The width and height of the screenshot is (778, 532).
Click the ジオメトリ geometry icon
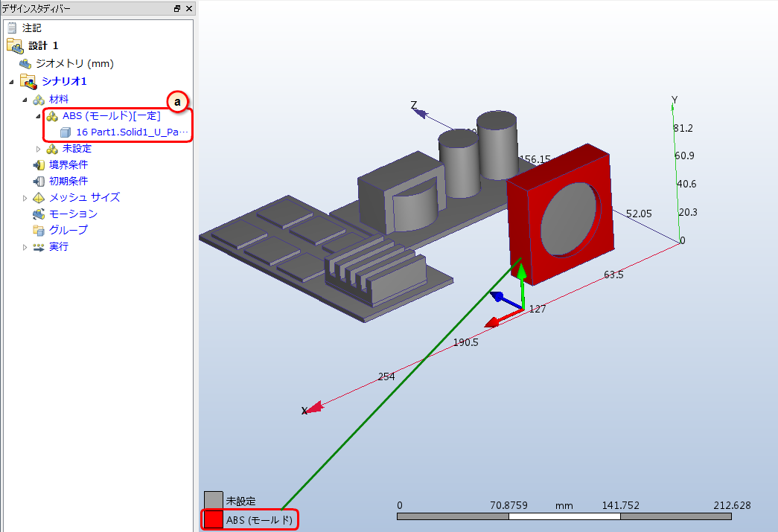[25, 63]
